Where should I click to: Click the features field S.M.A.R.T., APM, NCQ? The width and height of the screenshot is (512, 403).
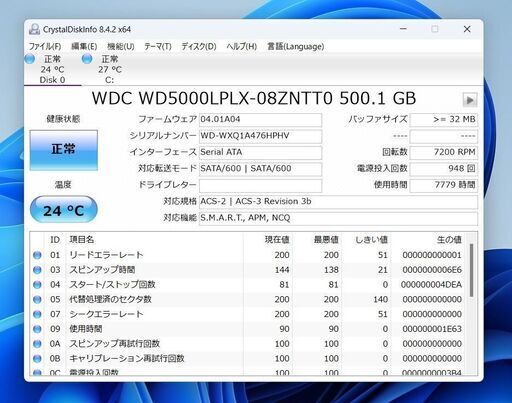338,218
